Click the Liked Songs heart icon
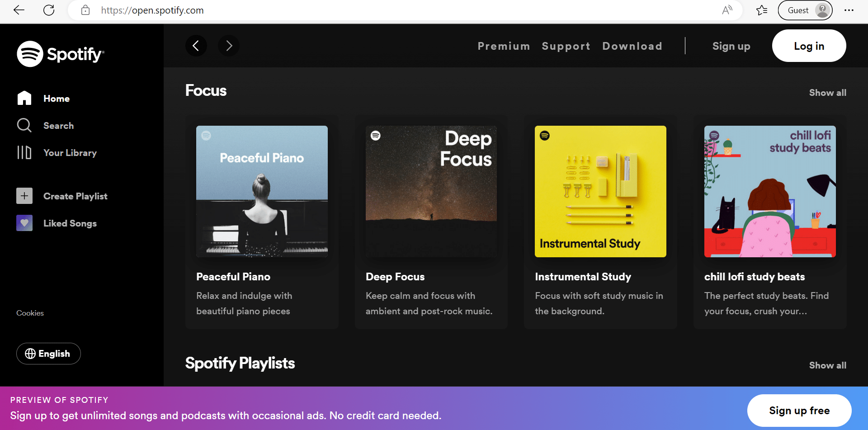Viewport: 868px width, 430px height. coord(24,223)
